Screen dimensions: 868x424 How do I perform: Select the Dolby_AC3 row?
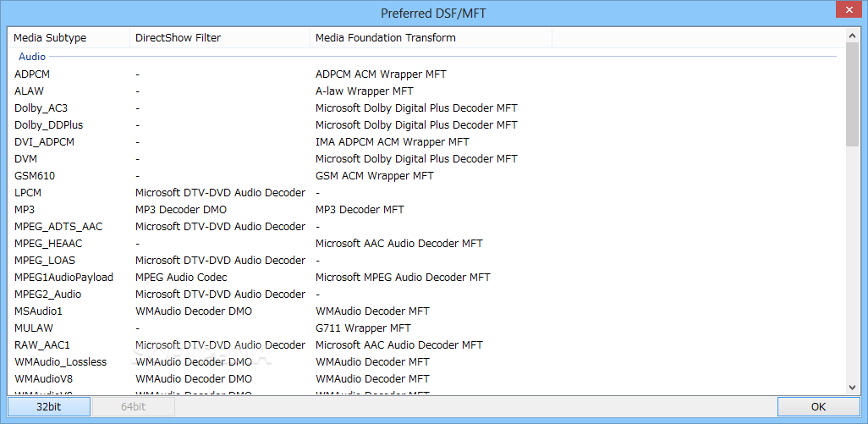coord(426,108)
